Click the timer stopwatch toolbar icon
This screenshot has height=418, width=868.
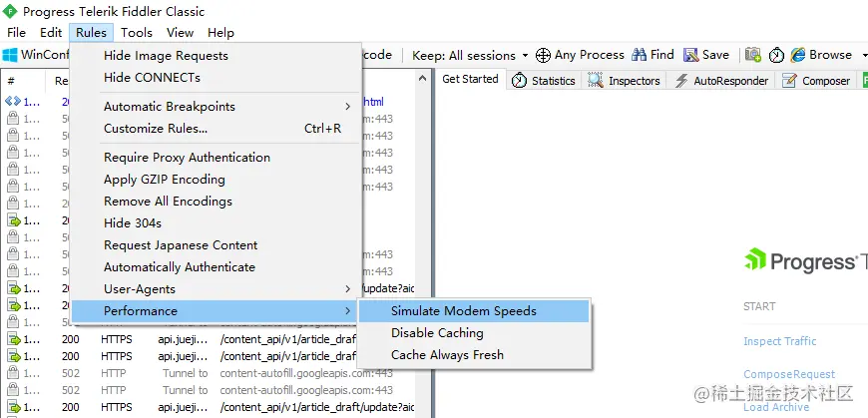[x=776, y=55]
